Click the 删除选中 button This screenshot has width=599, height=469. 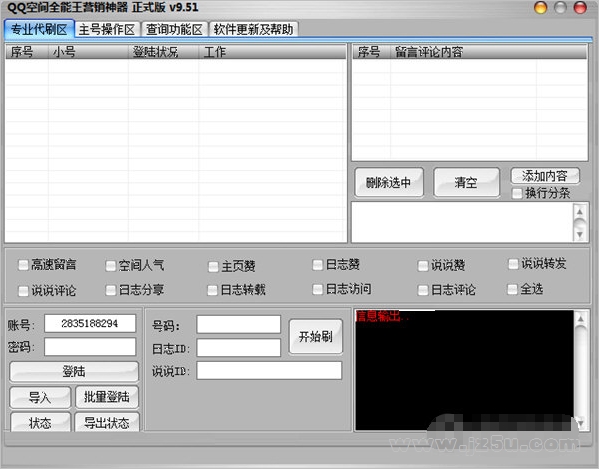tap(389, 183)
